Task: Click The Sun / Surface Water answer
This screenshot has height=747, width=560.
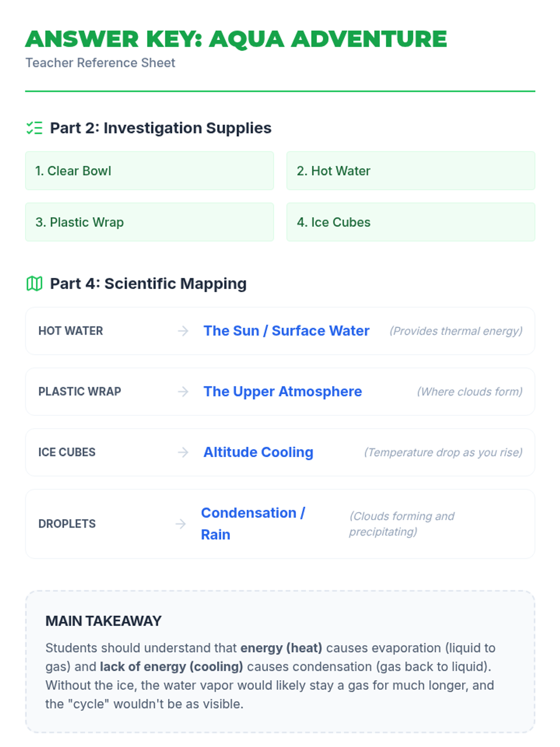Action: (x=286, y=331)
